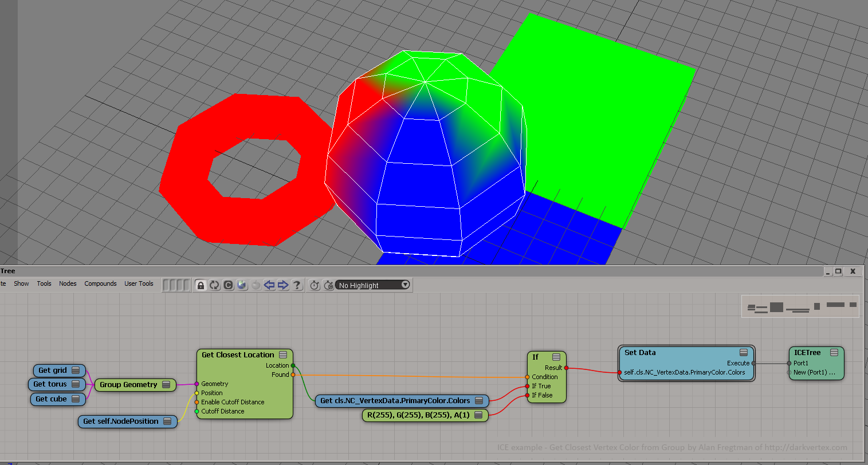Click the R(255), G(255), B(255) color node

418,415
